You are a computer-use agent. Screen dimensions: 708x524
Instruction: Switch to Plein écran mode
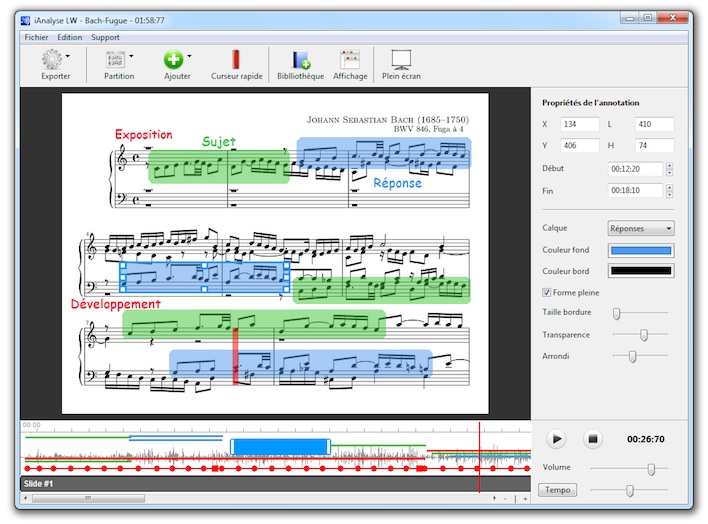pyautogui.click(x=401, y=60)
